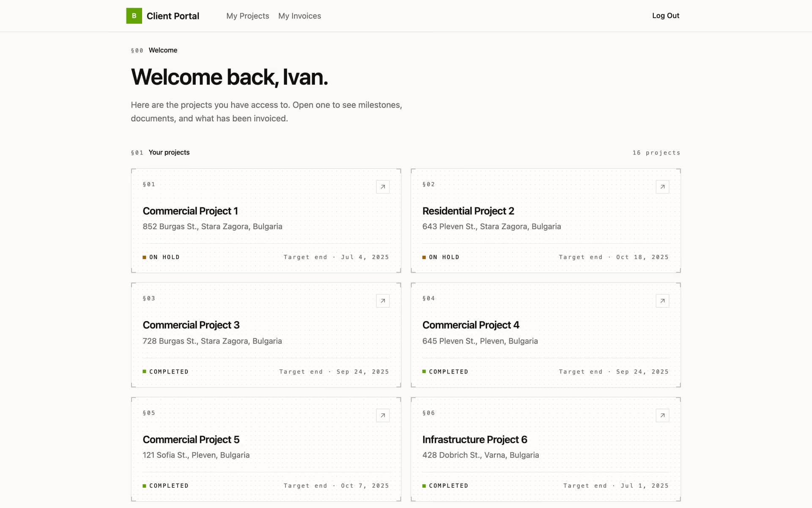The width and height of the screenshot is (812, 508).
Task: Open the Commercial Project 4 title
Action: tap(471, 325)
